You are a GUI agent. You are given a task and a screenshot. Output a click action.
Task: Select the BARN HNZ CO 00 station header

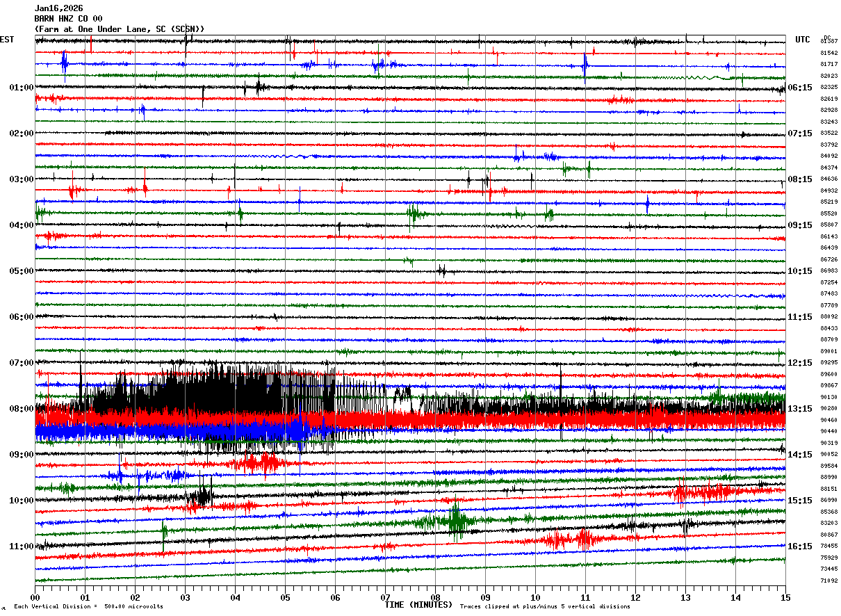(x=68, y=19)
